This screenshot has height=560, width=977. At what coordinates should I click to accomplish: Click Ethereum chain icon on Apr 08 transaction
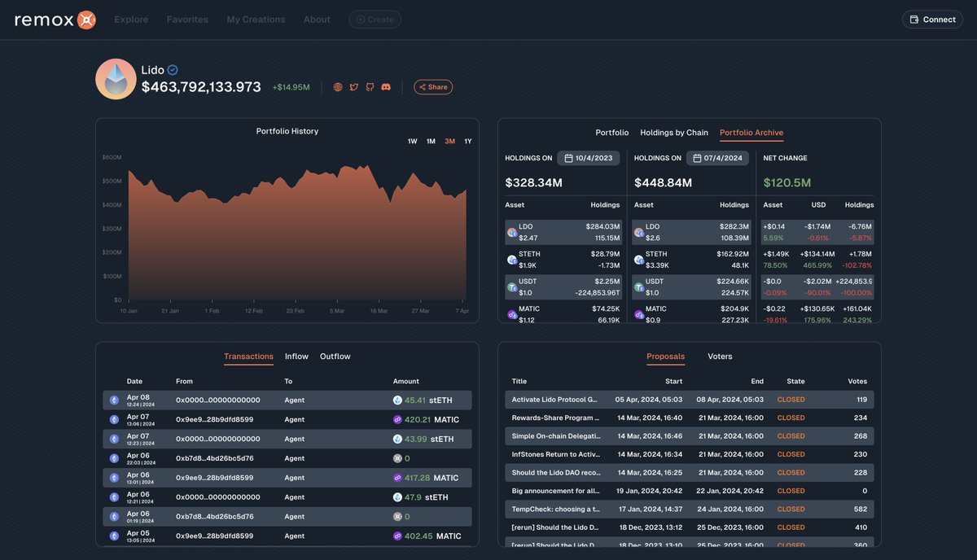114,400
